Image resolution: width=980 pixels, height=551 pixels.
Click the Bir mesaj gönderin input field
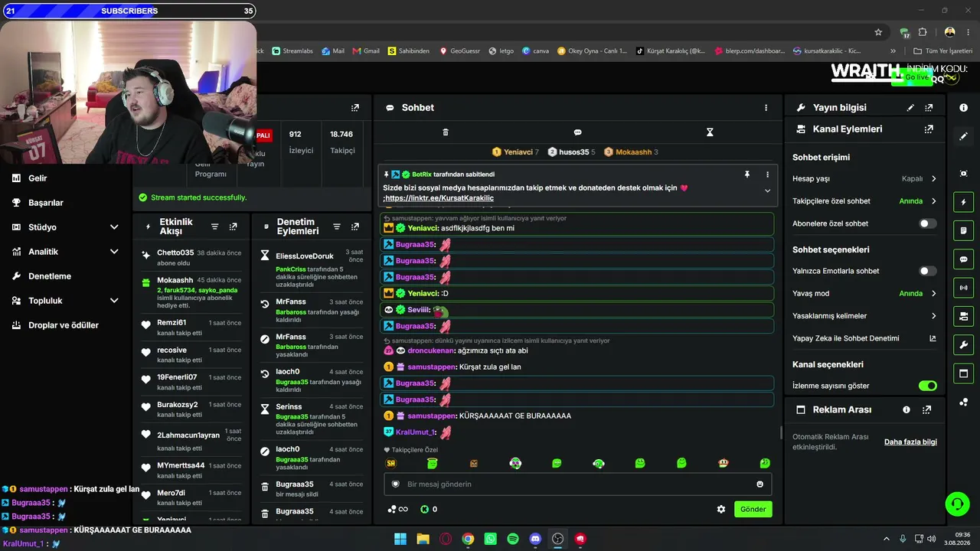577,484
